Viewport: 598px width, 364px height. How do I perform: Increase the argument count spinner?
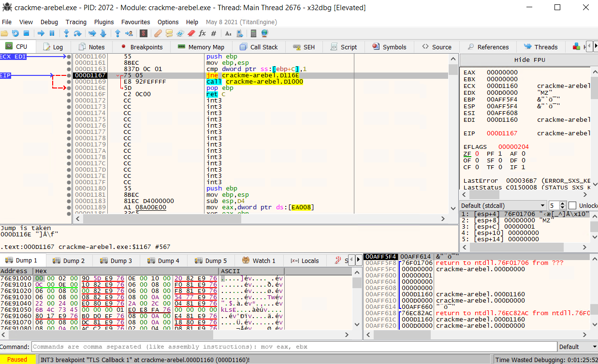(x=563, y=204)
